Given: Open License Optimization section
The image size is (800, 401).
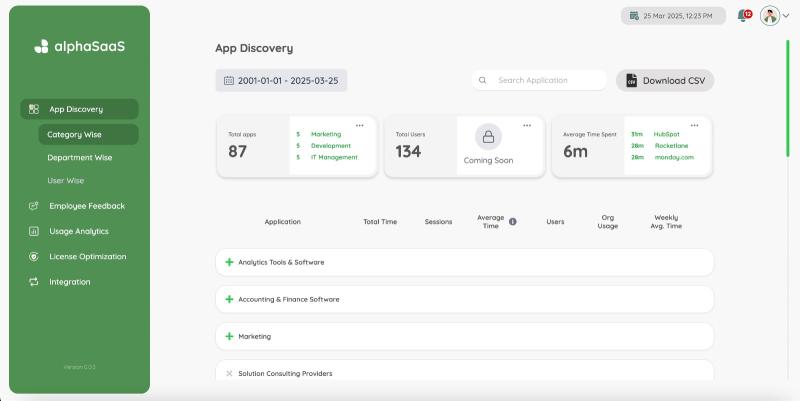Looking at the screenshot, I should click(x=87, y=257).
